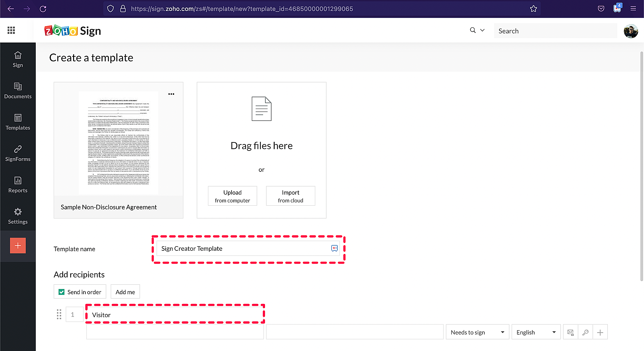This screenshot has width=644, height=351.
Task: Toggle the Send in order checkbox
Action: 62,292
